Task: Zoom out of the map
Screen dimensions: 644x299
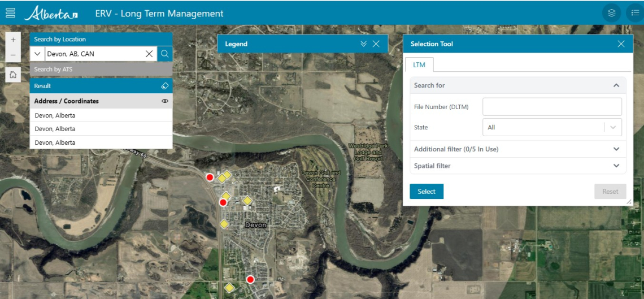Action: [13, 55]
